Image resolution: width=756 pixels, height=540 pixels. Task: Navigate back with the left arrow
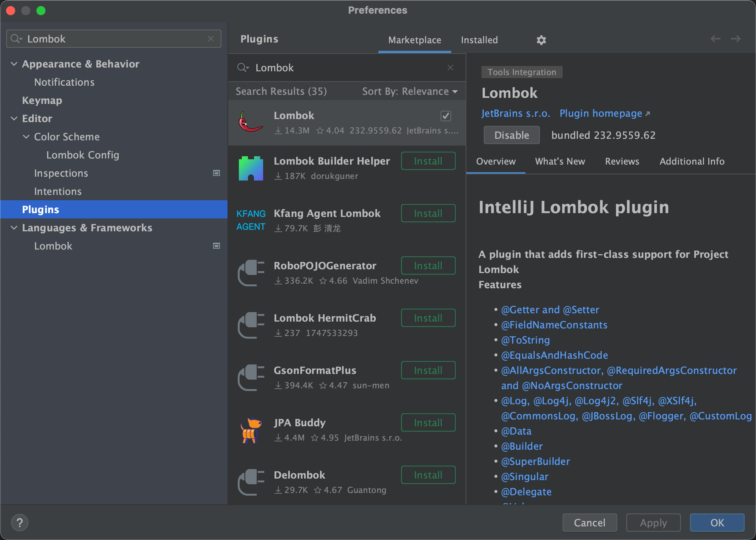[x=715, y=39]
